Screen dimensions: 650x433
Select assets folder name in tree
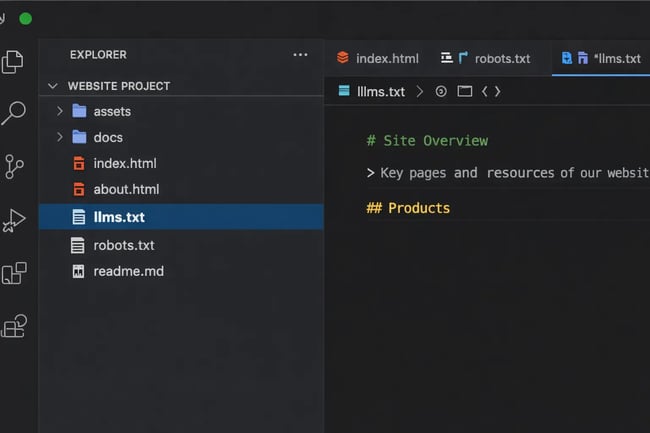click(x=112, y=111)
